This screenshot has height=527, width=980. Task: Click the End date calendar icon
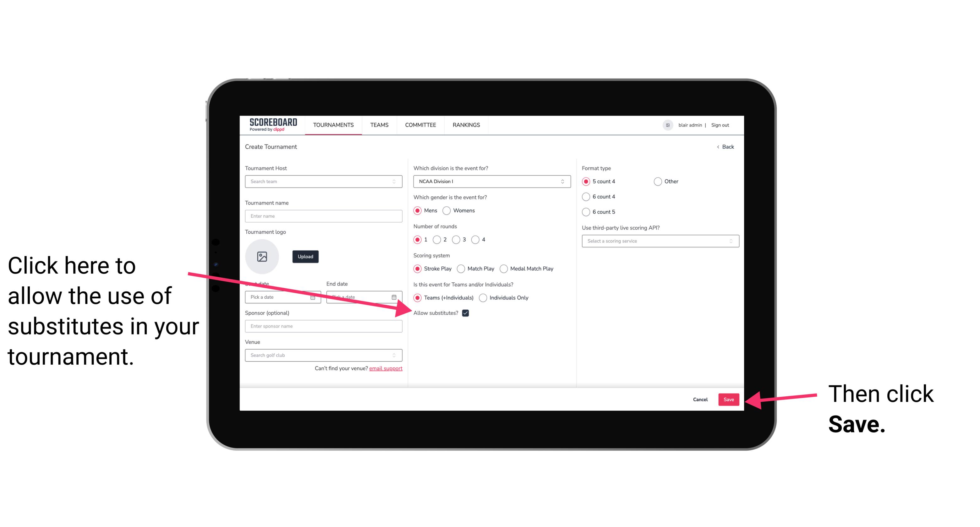pyautogui.click(x=395, y=296)
